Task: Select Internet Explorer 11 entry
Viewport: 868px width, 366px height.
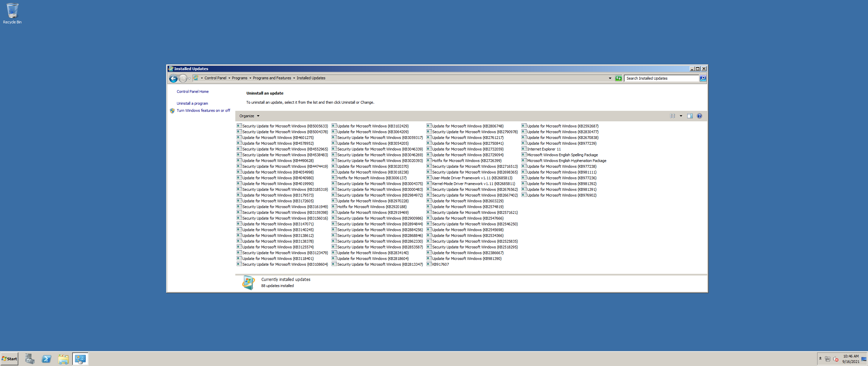Action: [541, 149]
